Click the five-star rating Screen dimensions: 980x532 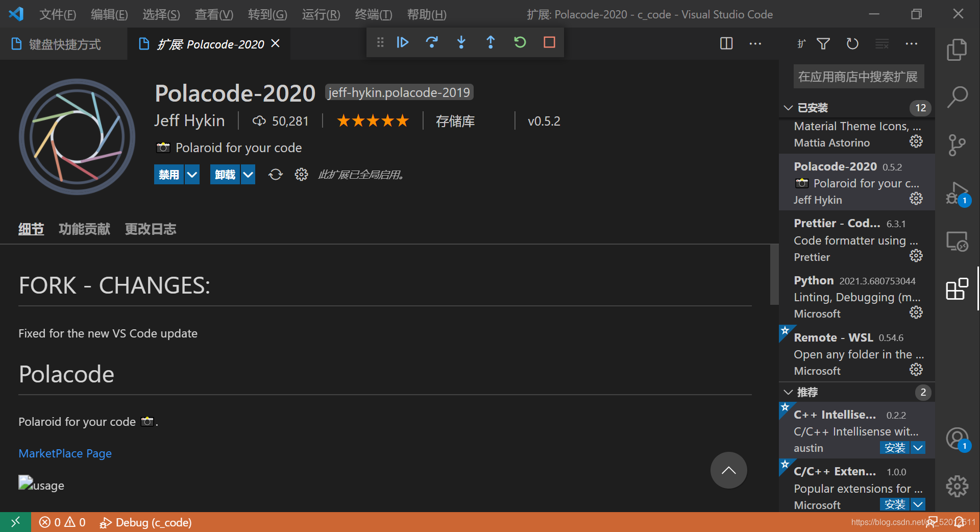click(x=373, y=121)
